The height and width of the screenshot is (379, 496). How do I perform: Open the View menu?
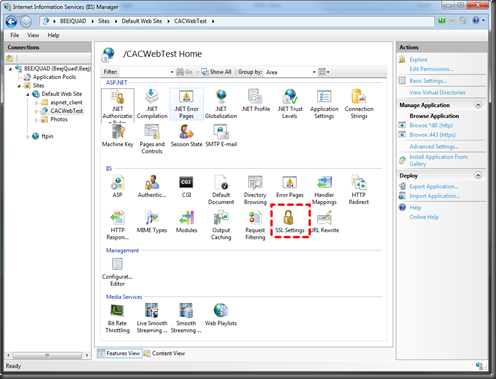coord(33,35)
